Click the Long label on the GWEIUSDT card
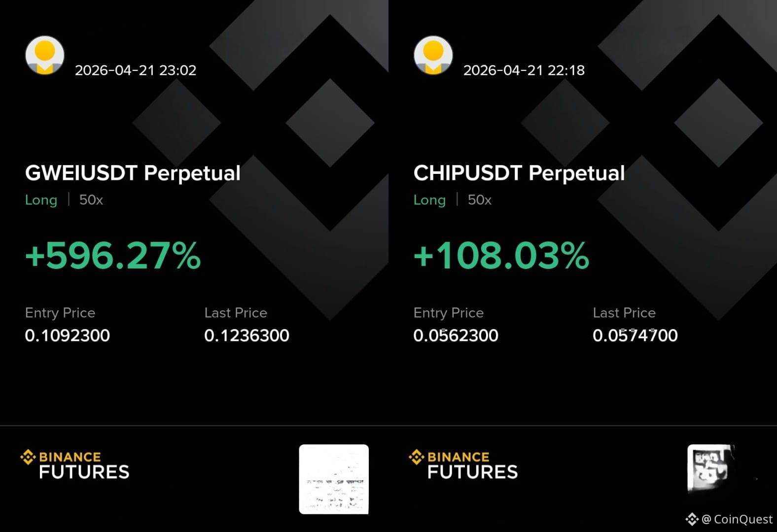Viewport: 777px width, 532px height. pos(41,200)
